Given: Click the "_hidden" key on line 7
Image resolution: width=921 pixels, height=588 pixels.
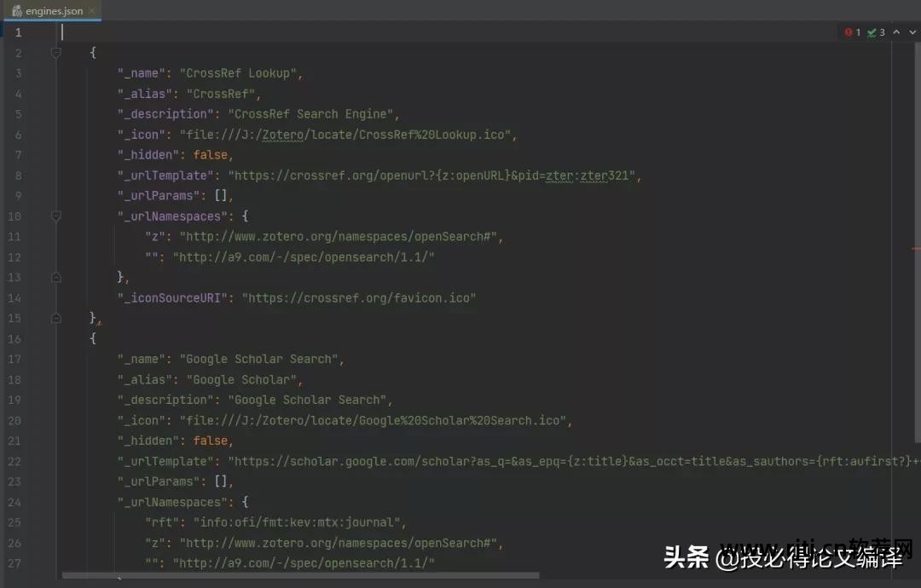Looking at the screenshot, I should click(x=148, y=155).
